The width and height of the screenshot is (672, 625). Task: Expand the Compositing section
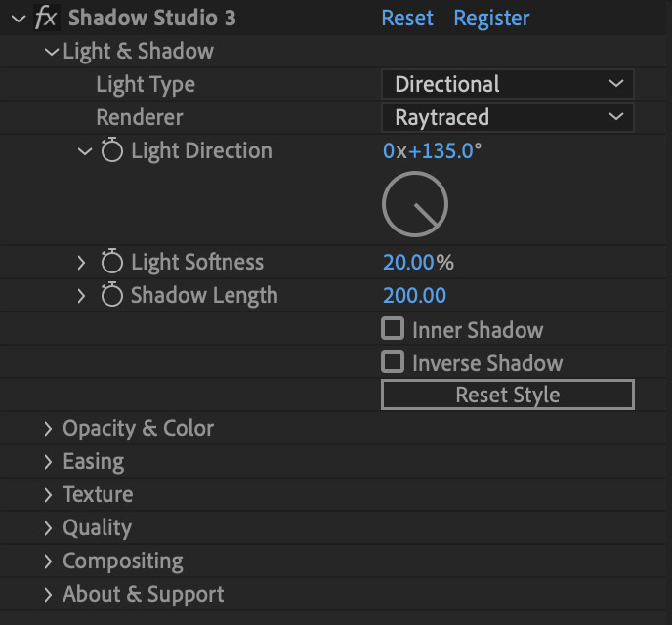pos(48,562)
